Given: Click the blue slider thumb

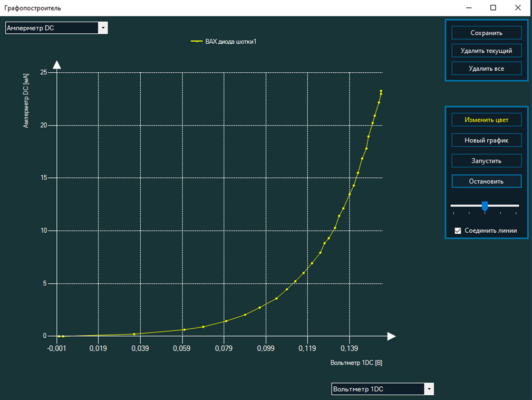Looking at the screenshot, I should tap(485, 206).
